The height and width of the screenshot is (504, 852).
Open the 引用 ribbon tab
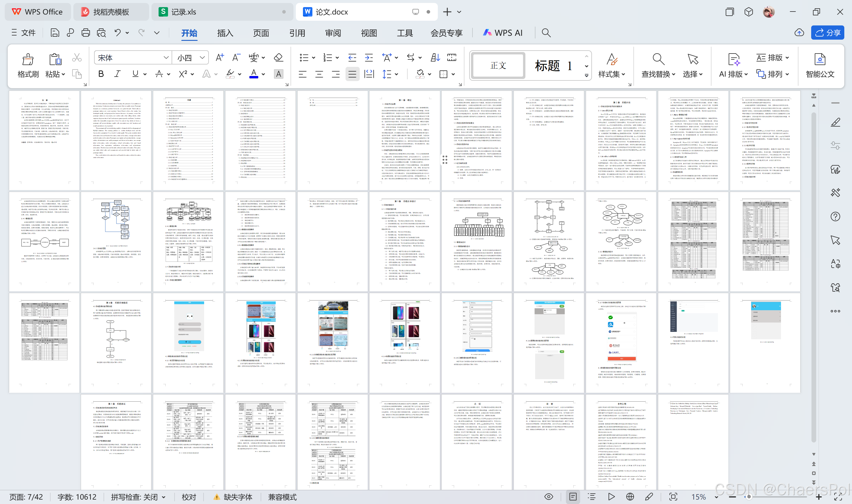[297, 33]
